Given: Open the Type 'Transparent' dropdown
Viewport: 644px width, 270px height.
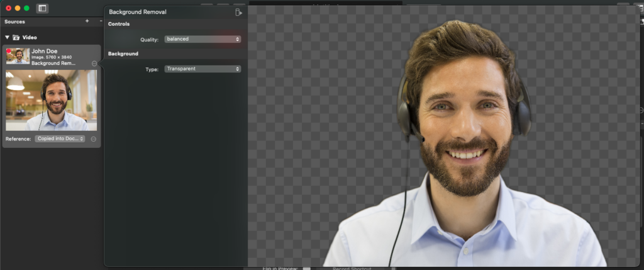Looking at the screenshot, I should (203, 69).
